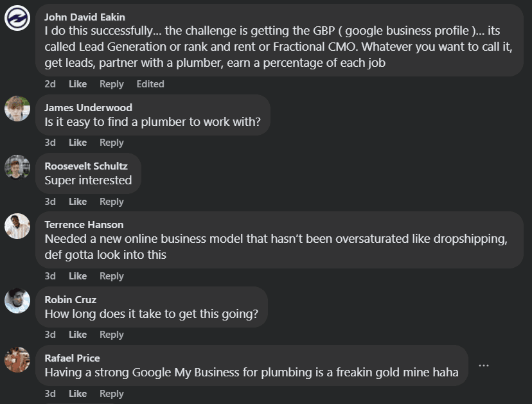Reply to James Underwood's plumber question
This screenshot has height=404, width=532.
pyautogui.click(x=112, y=143)
